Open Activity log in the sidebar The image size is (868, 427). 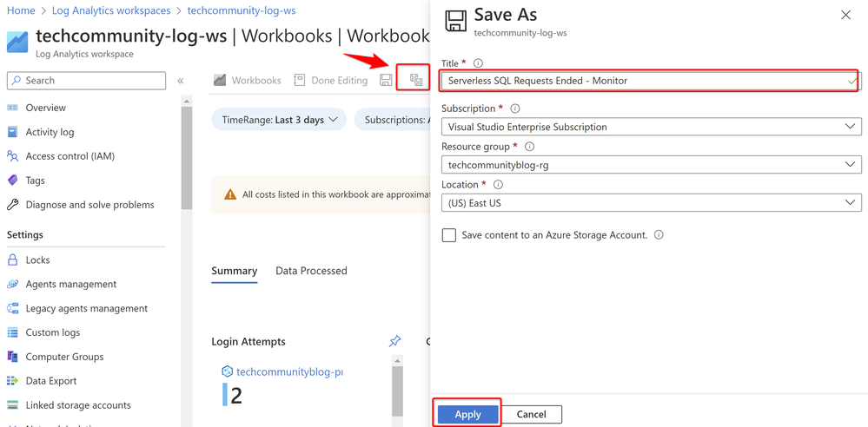click(x=50, y=132)
